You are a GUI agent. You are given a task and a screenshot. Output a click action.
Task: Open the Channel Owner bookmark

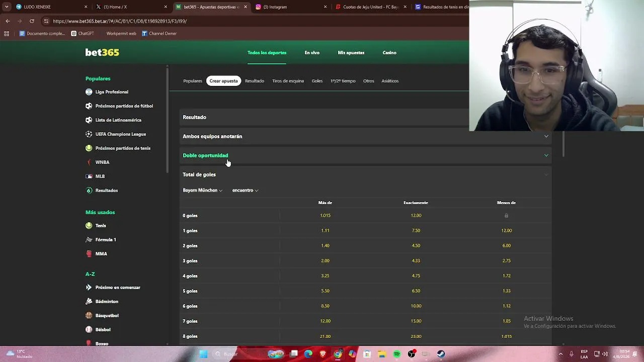159,34
